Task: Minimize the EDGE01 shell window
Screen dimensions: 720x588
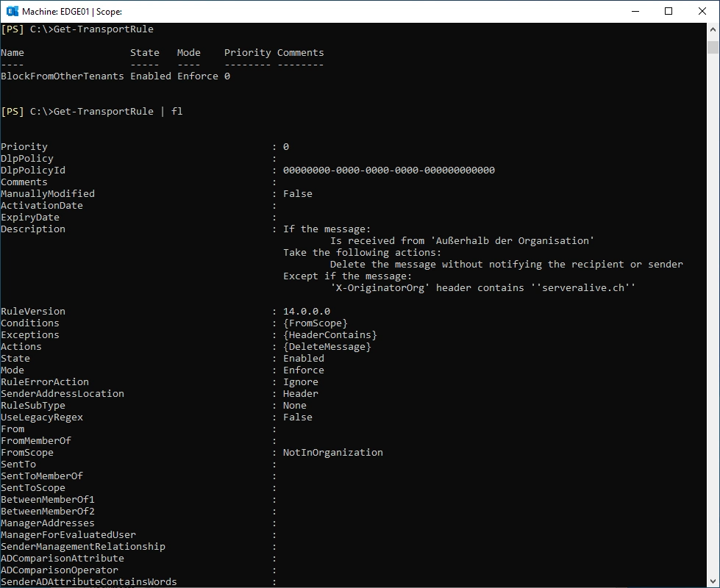Action: point(635,11)
